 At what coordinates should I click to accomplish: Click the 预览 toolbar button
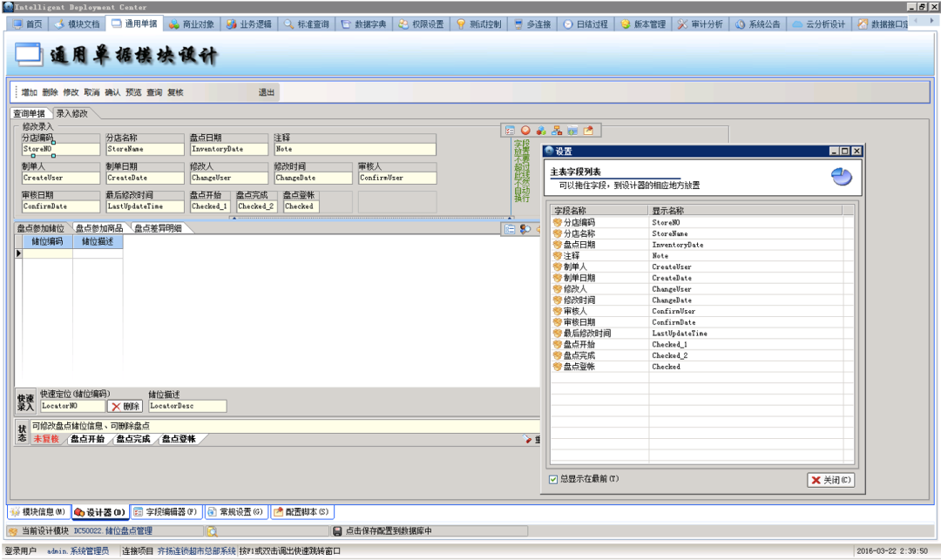pos(133,92)
